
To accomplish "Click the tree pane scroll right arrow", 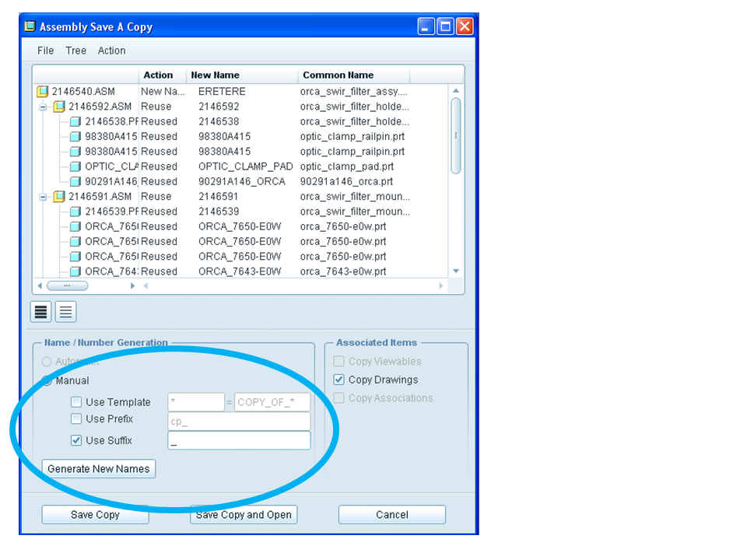I will tap(132, 285).
